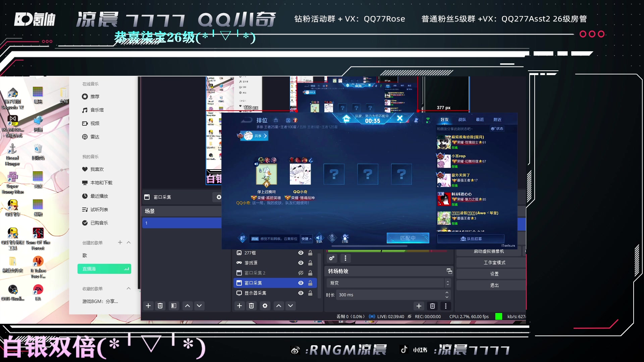Toggle the 全队 team speaker icon
The image size is (644, 362).
point(319,238)
